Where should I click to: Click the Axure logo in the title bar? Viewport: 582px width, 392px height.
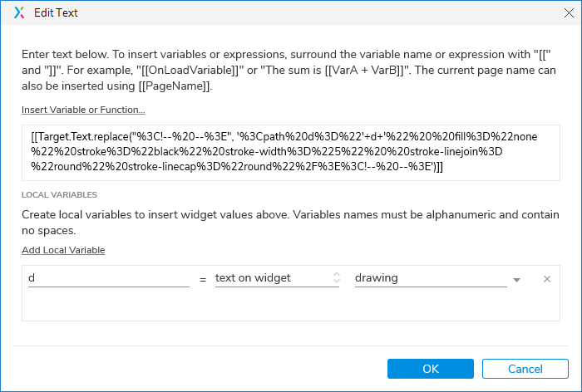coord(19,13)
